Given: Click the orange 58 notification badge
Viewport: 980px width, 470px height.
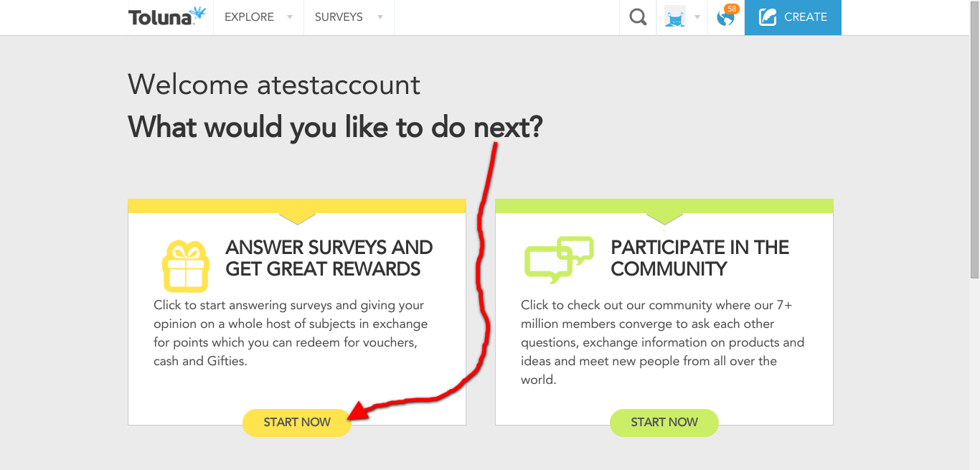Looking at the screenshot, I should tap(732, 9).
